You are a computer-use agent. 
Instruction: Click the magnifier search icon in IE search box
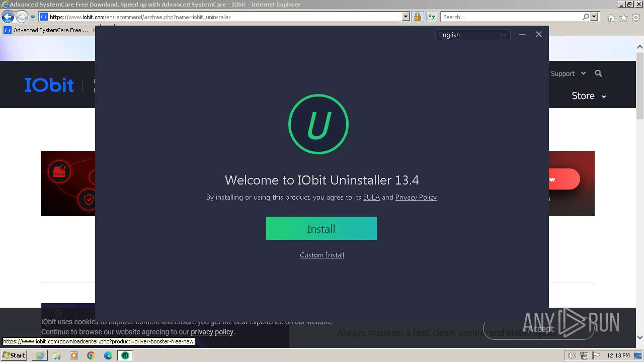(x=586, y=17)
